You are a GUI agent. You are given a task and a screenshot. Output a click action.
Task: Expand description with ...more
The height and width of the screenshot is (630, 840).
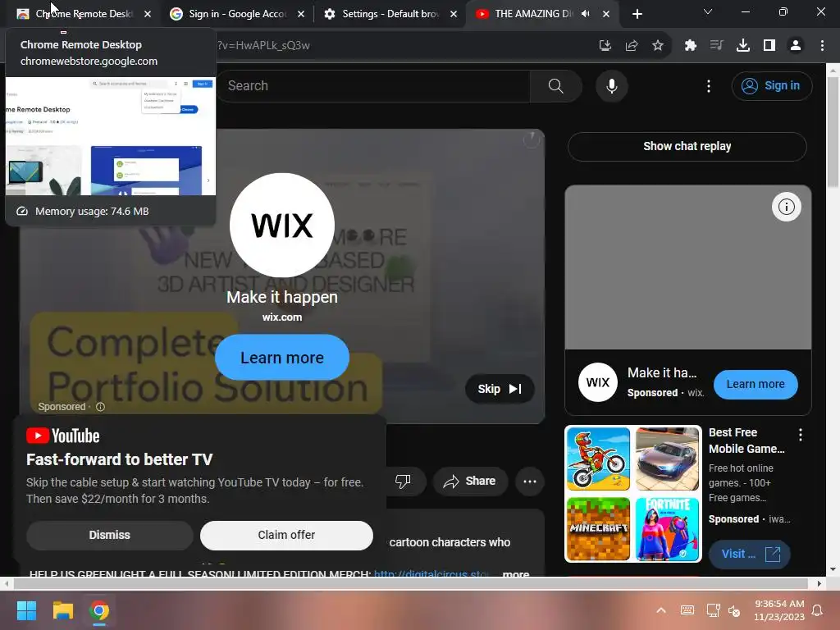(x=515, y=573)
